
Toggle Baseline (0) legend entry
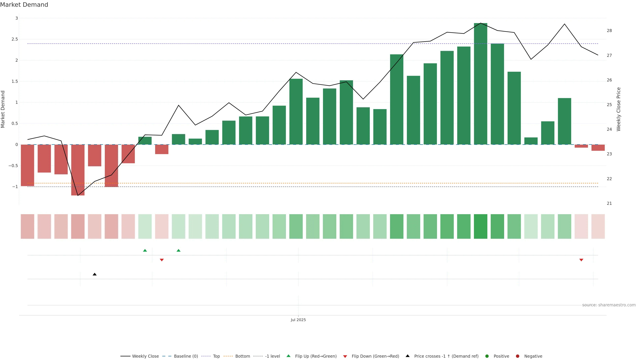[186, 356]
